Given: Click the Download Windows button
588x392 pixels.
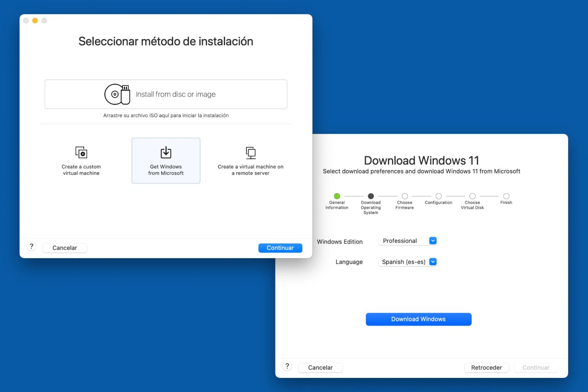Looking at the screenshot, I should [x=419, y=319].
